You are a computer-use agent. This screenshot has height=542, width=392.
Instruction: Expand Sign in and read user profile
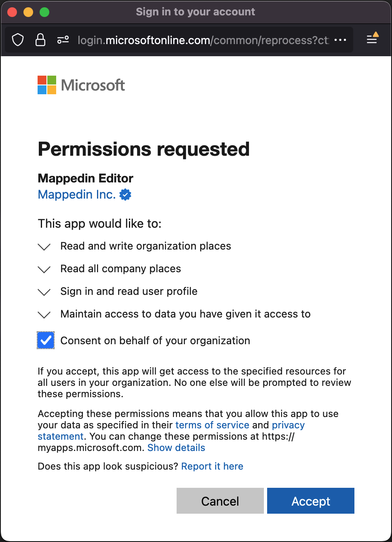44,292
